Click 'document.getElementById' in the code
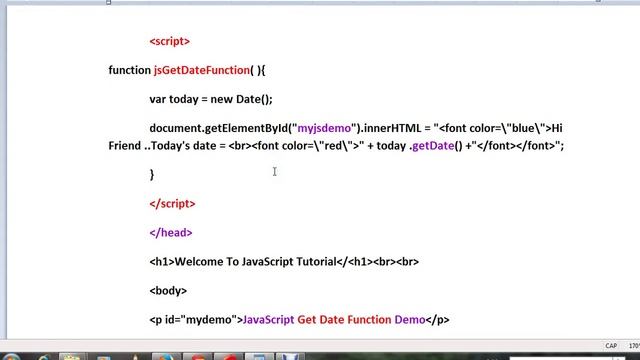This screenshot has height=360, width=640. click(219, 129)
